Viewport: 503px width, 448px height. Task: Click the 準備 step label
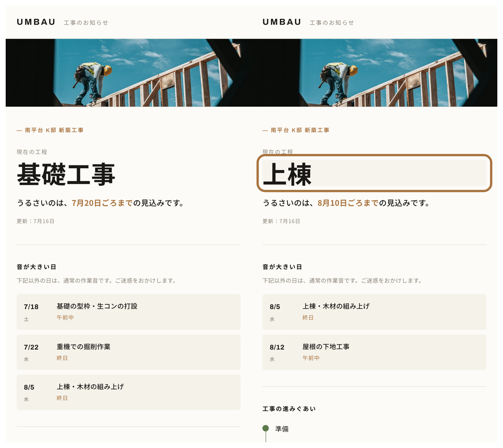282,429
